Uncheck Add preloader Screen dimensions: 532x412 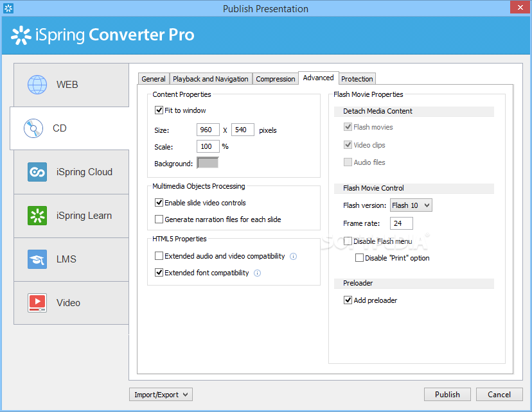348,300
